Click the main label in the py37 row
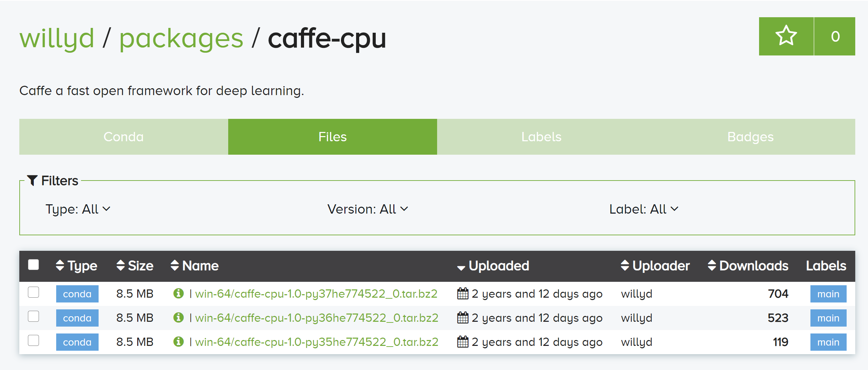This screenshot has width=868, height=370. pyautogui.click(x=828, y=294)
